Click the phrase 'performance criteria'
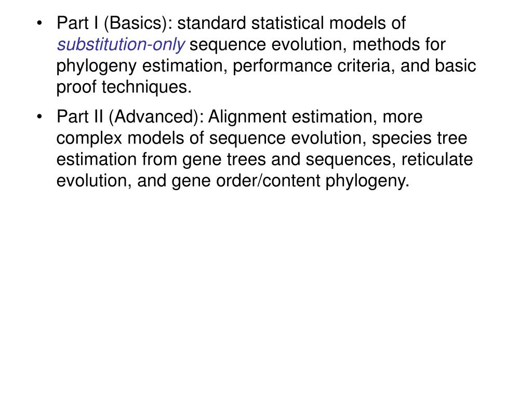 314,66
